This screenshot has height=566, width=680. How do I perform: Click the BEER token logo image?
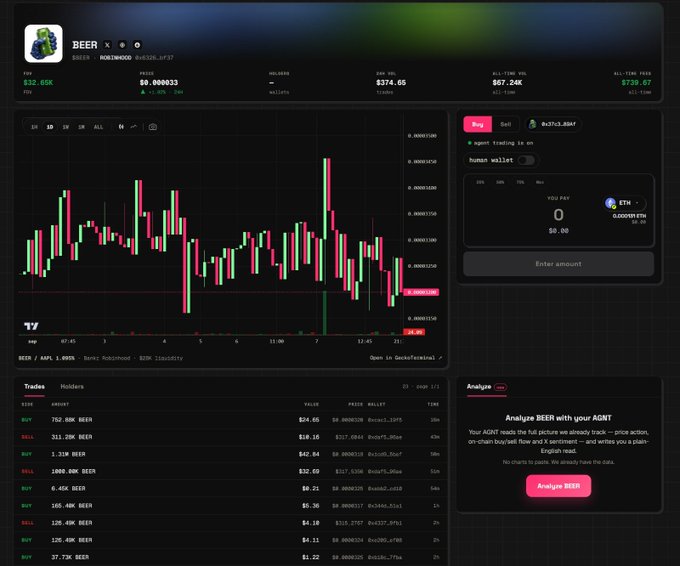tap(43, 43)
